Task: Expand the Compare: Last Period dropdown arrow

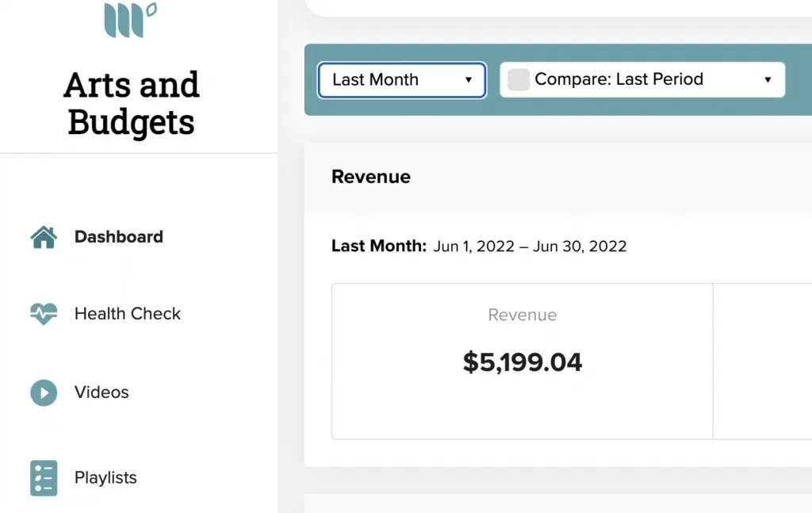Action: point(768,80)
